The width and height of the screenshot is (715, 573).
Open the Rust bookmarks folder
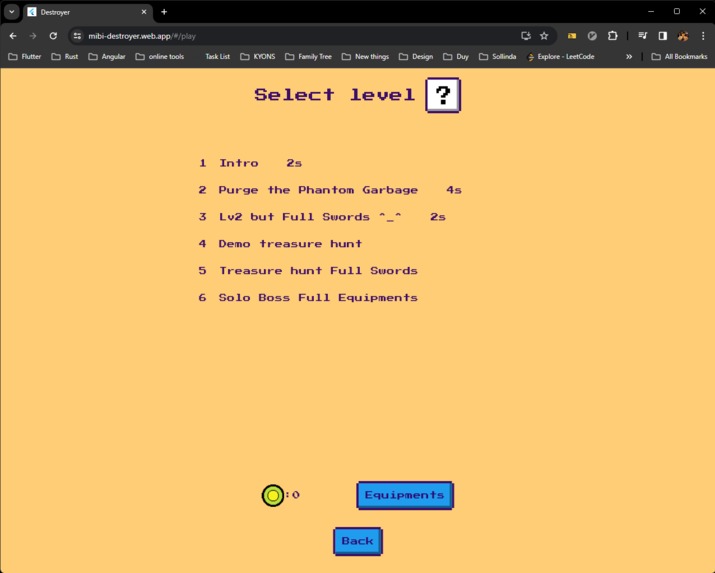click(x=65, y=57)
